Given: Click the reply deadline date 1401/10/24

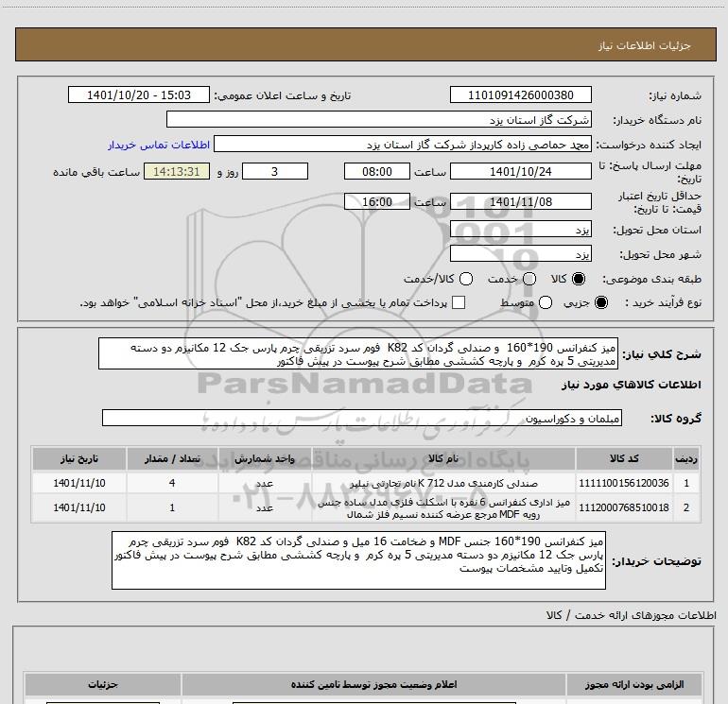Looking at the screenshot, I should [x=520, y=171].
